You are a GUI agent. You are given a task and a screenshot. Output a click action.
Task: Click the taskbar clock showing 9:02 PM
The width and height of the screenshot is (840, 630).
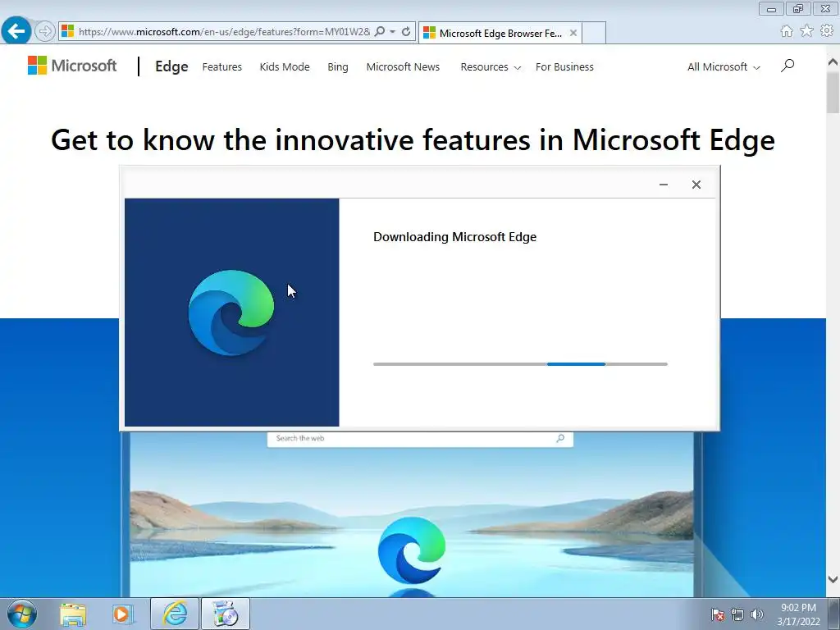(799, 614)
